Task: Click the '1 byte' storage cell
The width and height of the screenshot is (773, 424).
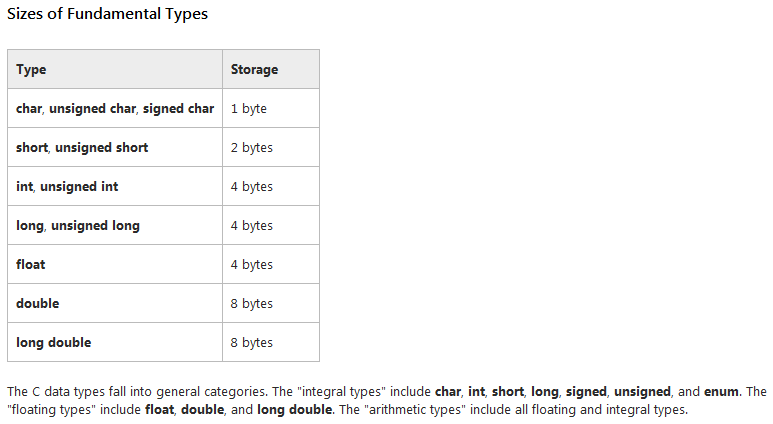Action: (271, 108)
